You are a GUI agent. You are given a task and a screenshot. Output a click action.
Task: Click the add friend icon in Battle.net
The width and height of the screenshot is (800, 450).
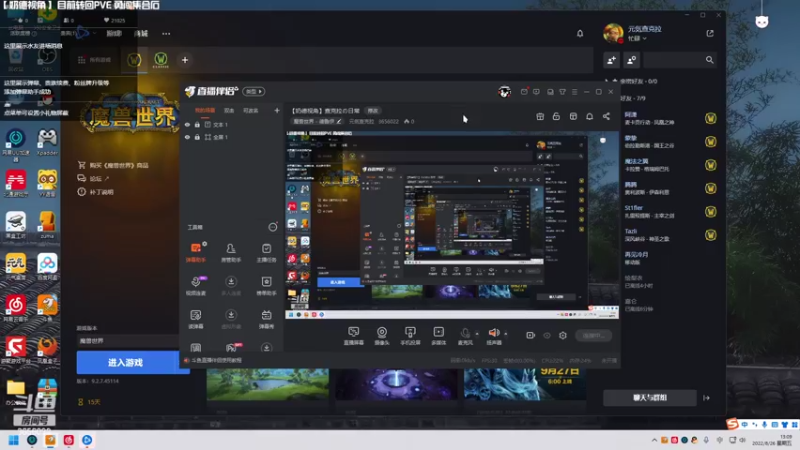coord(611,60)
